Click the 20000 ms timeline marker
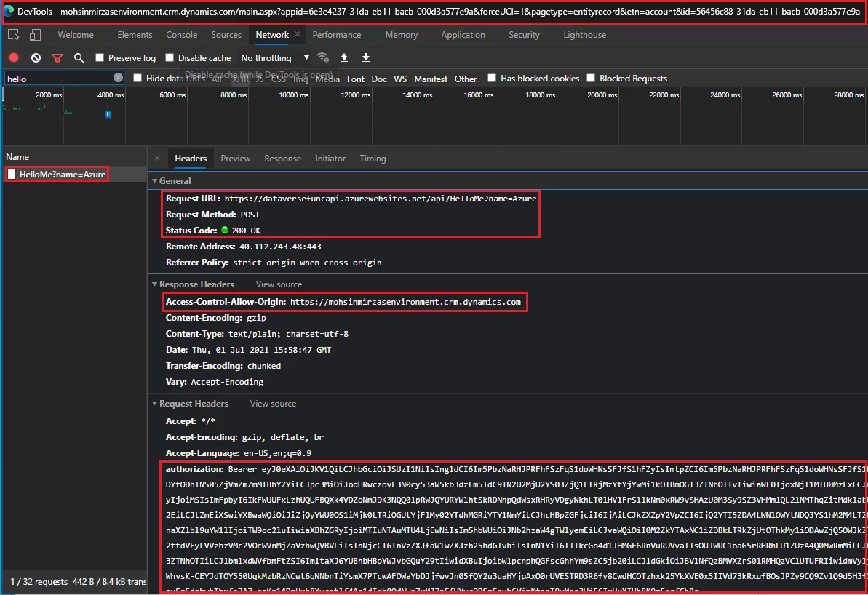Image resolution: width=868 pixels, height=595 pixels. 602,95
